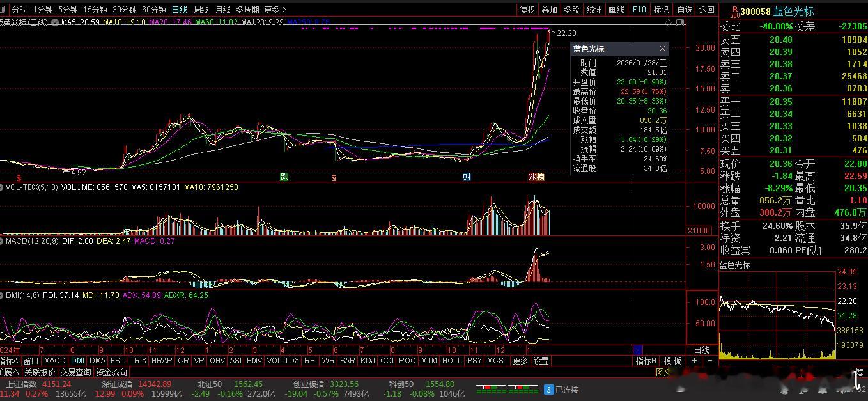Image resolution: width=868 pixels, height=401 pixels.
Task: Open 模板 templates
Action: coord(672,361)
